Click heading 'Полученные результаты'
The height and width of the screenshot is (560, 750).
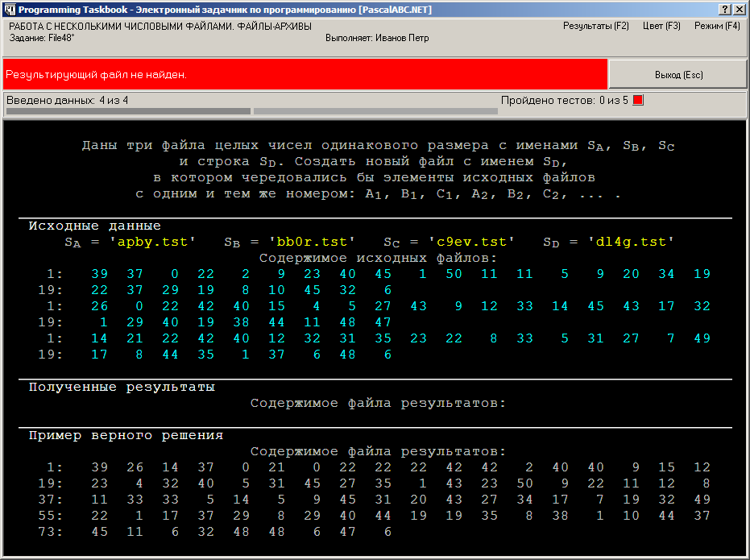[122, 387]
